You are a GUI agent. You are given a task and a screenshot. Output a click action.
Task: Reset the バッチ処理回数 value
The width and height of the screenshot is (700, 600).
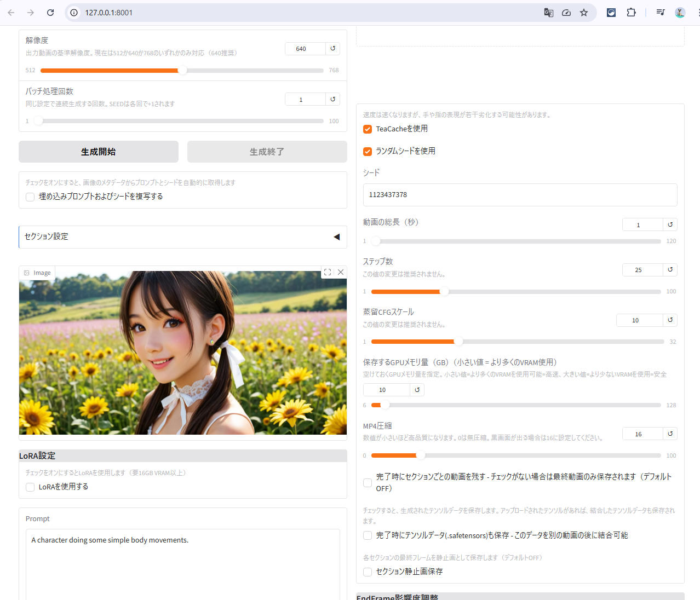coord(332,100)
